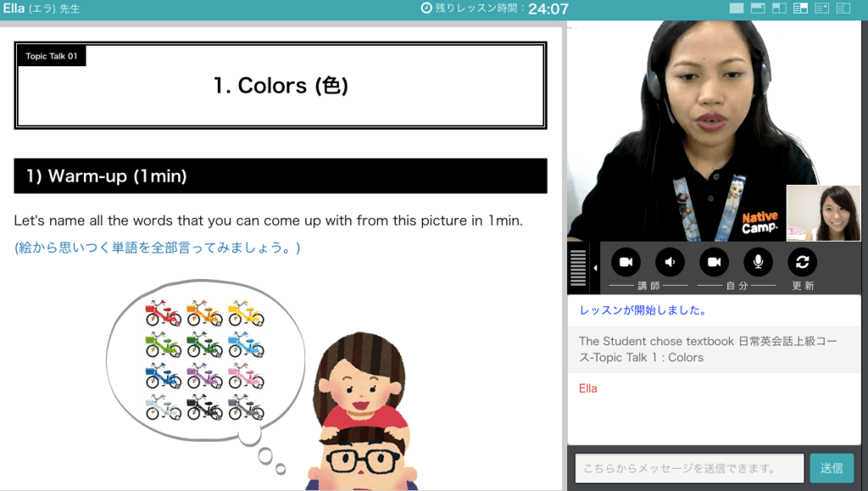Click the red 'Ella' name in chat
868x491 pixels.
[588, 388]
